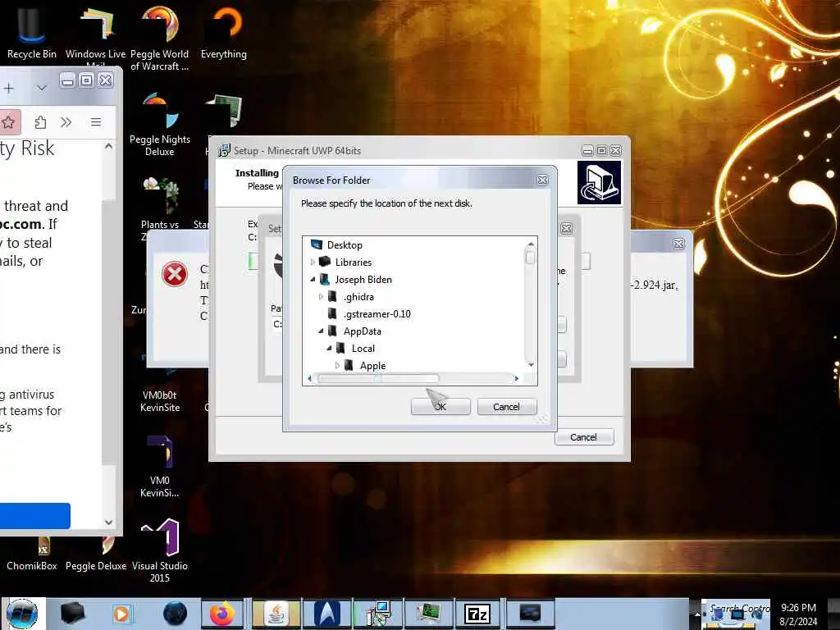The image size is (840, 630).
Task: Collapse the AppData folder node
Action: (321, 331)
